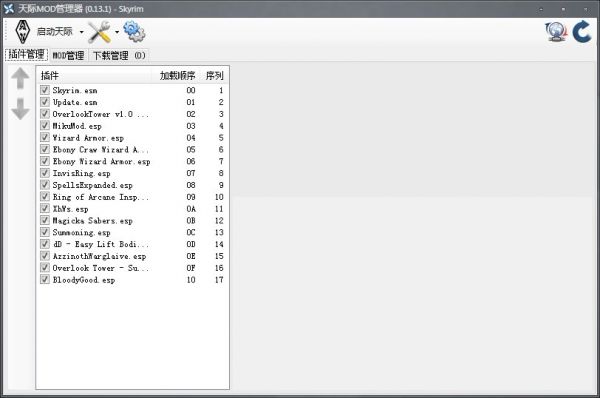Disable the AzzinothWarglaive.esp checkbox
The height and width of the screenshot is (398, 600).
coord(45,256)
